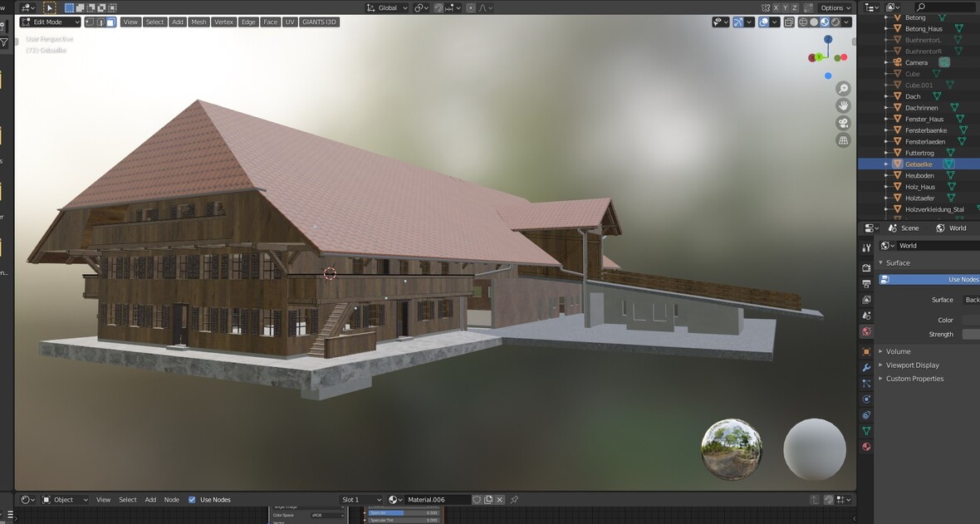Click the zoom viewport magnifier icon
Viewport: 980px width, 524px height.
coord(843,89)
